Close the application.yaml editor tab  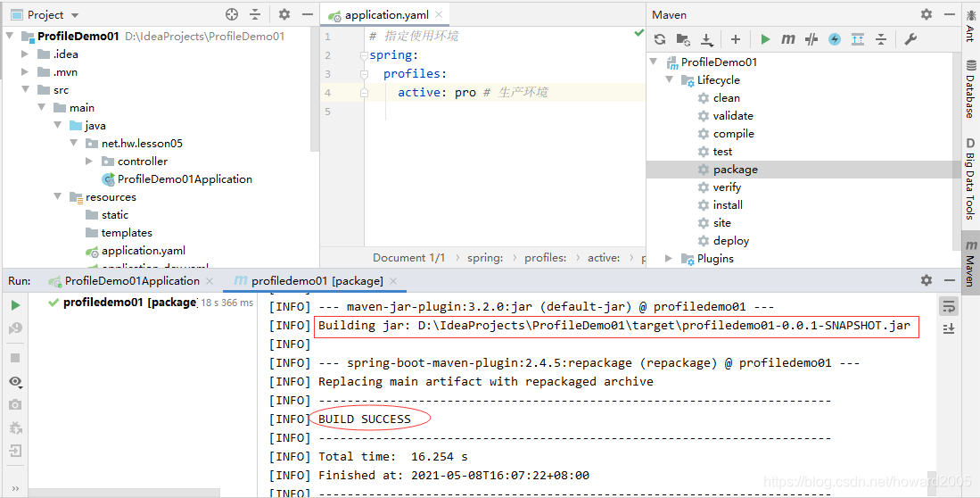tap(439, 15)
